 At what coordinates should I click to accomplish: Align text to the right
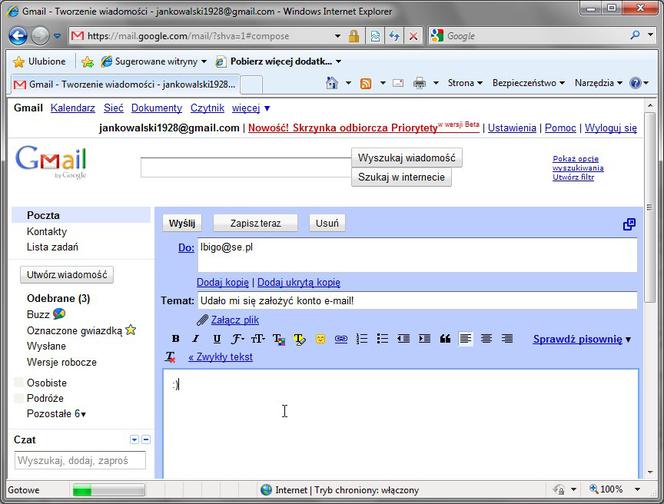coord(507,339)
